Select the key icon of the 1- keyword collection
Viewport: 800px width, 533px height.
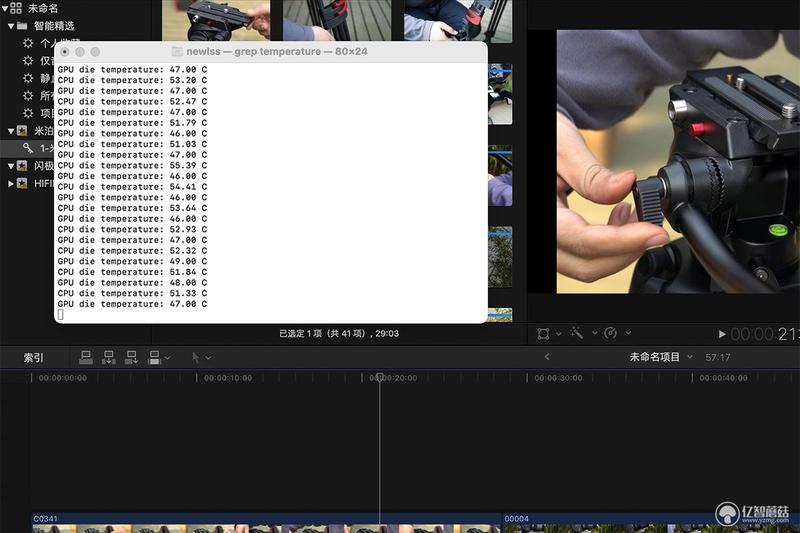pyautogui.click(x=28, y=148)
